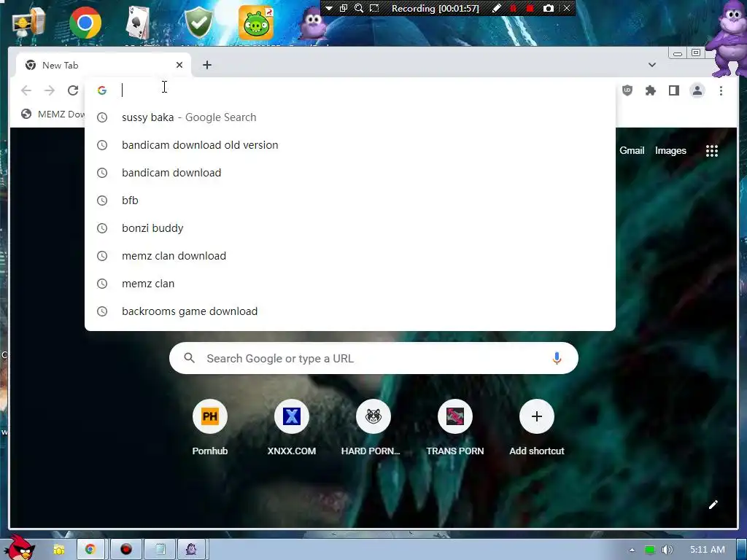Click the Add shortcut button
The image size is (747, 560).
536,427
